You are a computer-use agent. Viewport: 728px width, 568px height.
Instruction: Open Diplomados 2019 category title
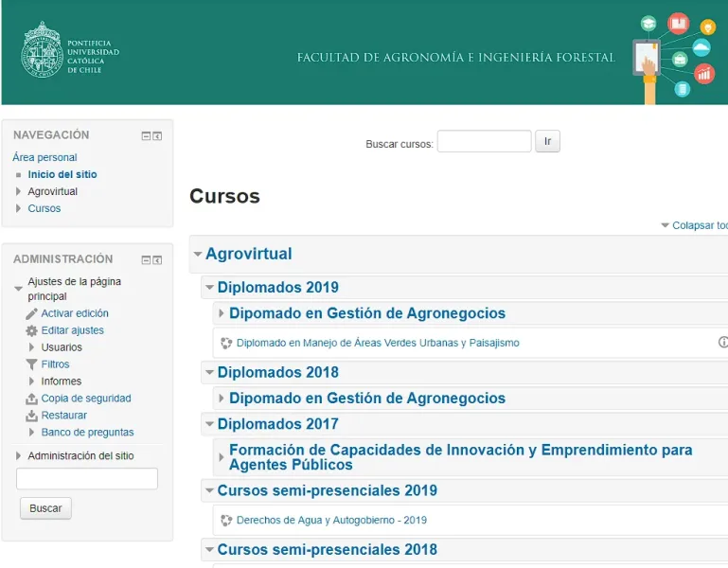tap(278, 288)
